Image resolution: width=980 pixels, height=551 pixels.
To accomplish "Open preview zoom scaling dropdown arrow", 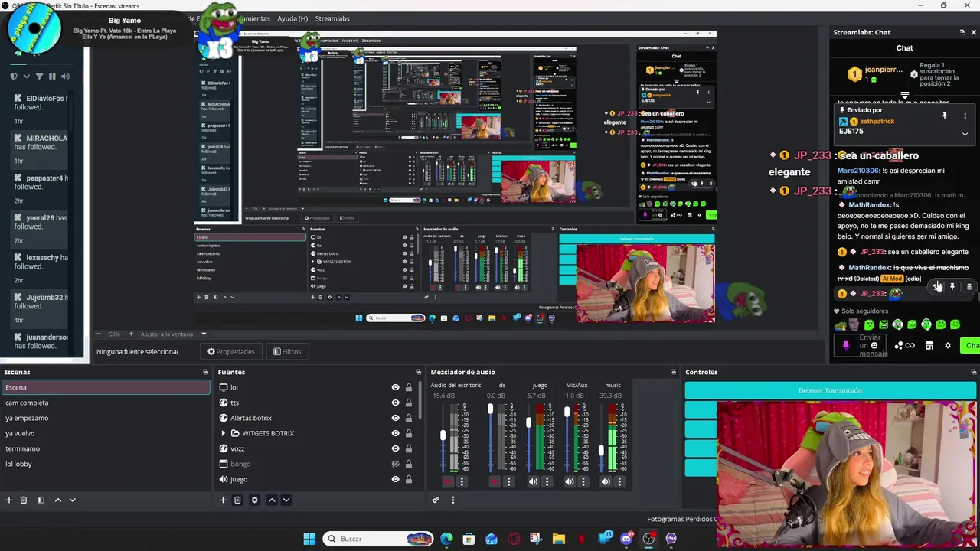I will 203,334.
